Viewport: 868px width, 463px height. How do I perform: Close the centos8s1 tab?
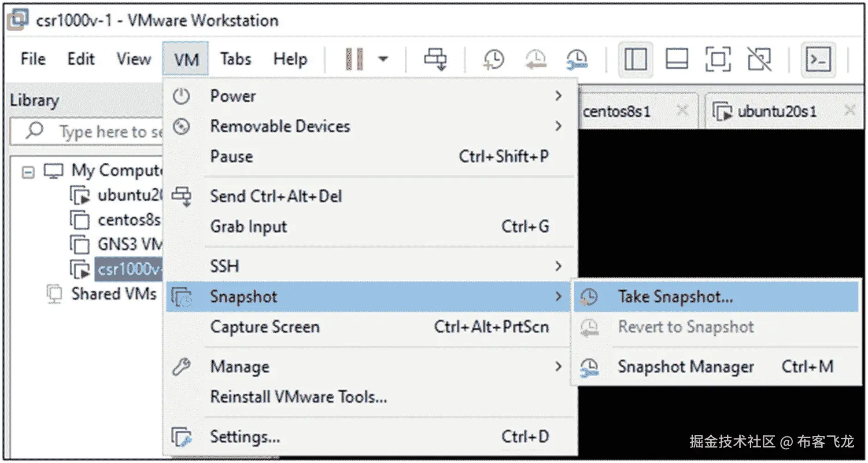point(682,110)
